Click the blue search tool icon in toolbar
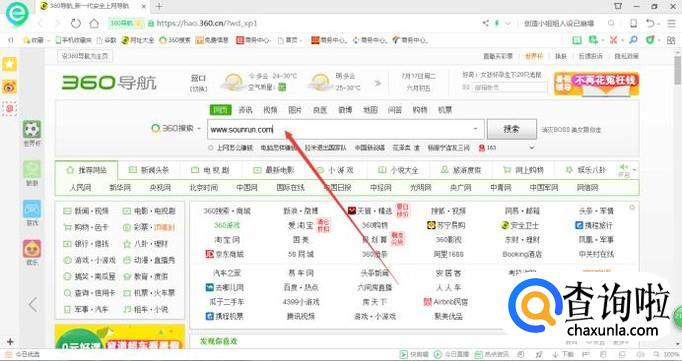Screen dimensions: 682x361 pos(633,40)
